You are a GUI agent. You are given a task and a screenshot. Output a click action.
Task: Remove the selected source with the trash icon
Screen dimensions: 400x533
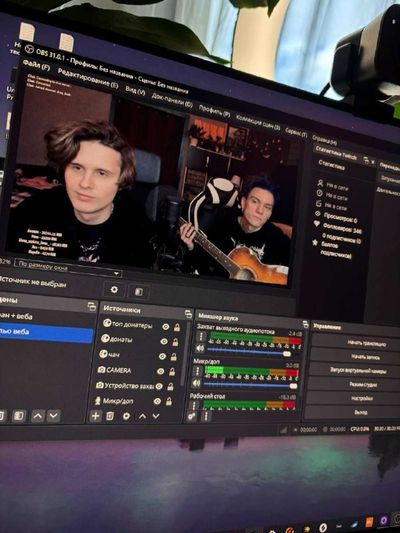point(110,416)
